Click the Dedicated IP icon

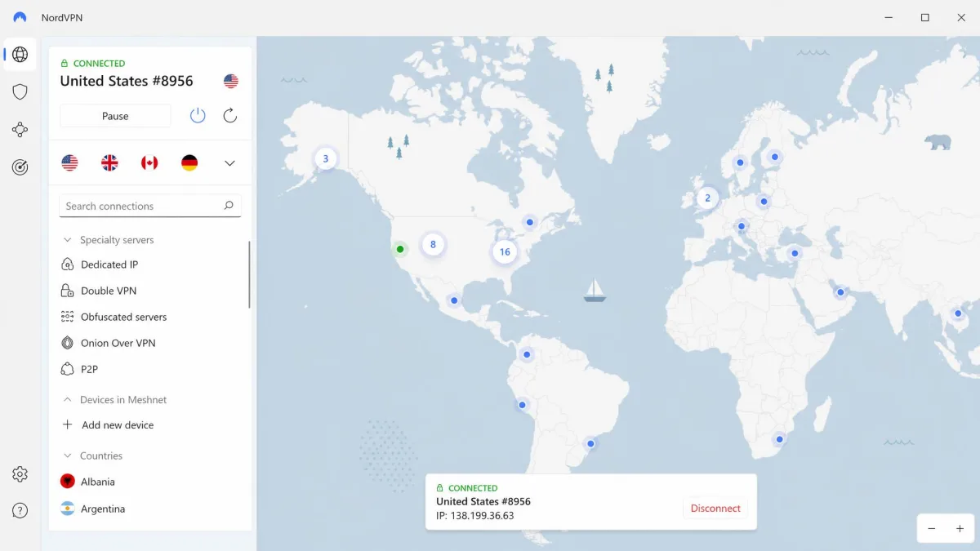pos(68,264)
